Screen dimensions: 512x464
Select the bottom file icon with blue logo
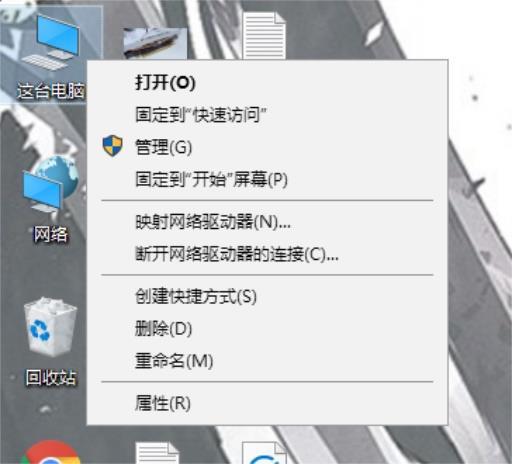coord(264,453)
